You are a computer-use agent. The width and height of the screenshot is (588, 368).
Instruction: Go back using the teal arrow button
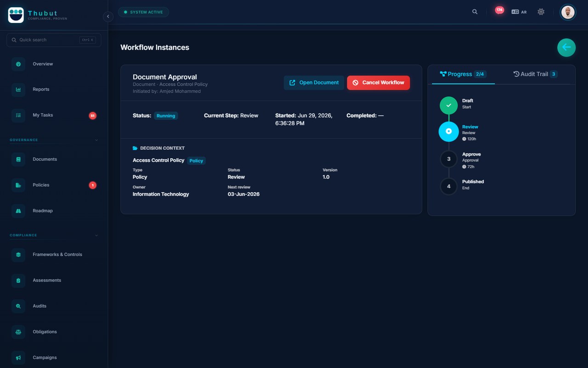[x=566, y=47]
